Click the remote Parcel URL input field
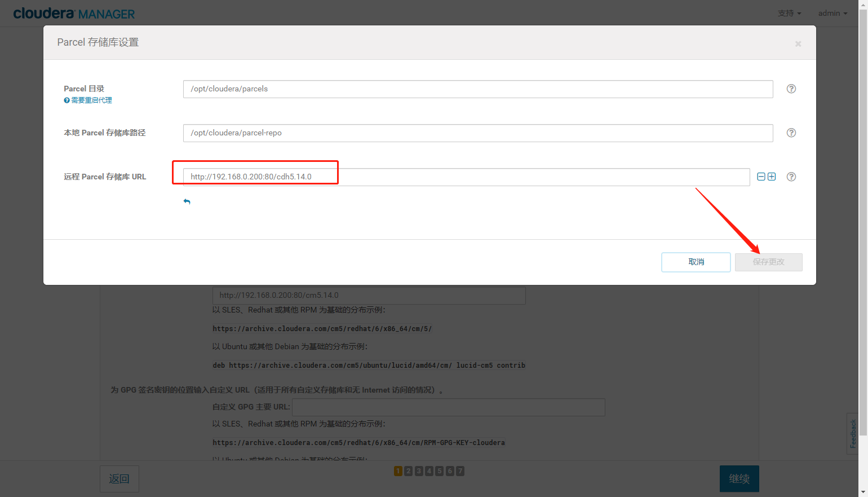868x497 pixels. pos(466,177)
